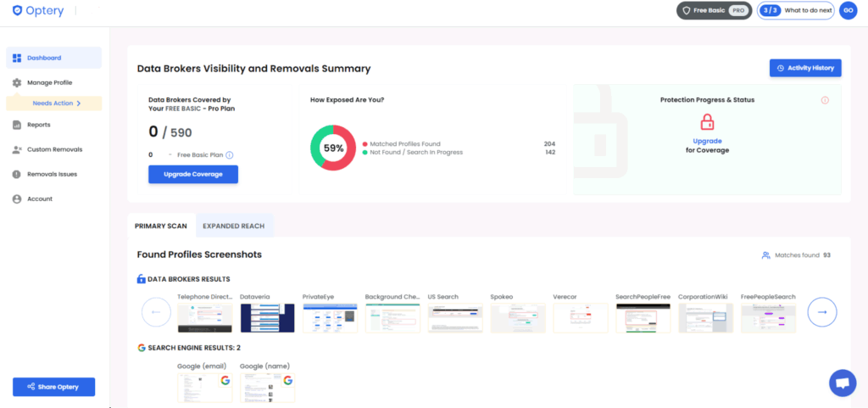The height and width of the screenshot is (408, 868).
Task: Click the Reports chart icon
Action: click(x=17, y=125)
